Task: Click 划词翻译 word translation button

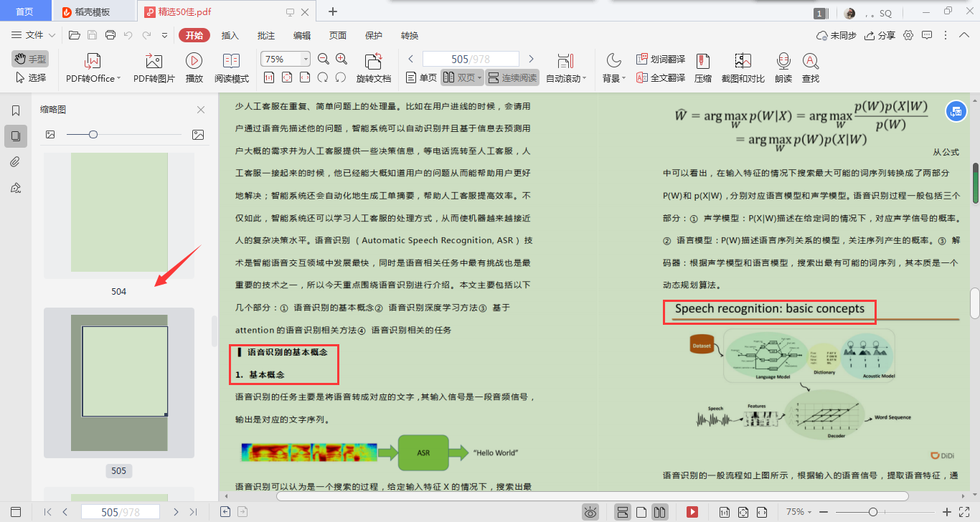Action: coord(660,59)
